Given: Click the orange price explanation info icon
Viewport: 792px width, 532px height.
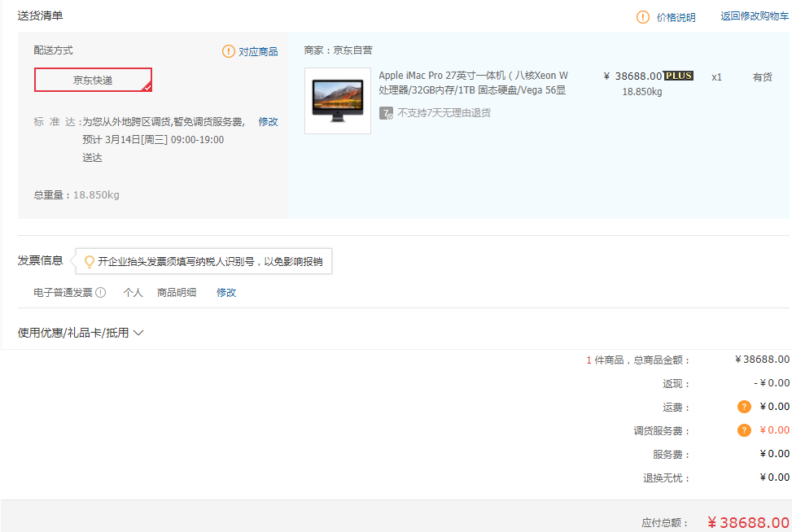Looking at the screenshot, I should tap(642, 17).
